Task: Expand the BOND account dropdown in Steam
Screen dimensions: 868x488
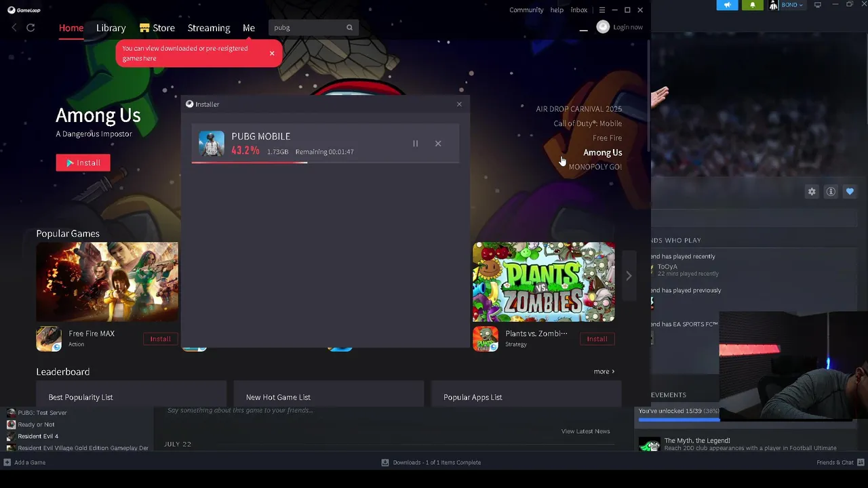Action: click(792, 5)
